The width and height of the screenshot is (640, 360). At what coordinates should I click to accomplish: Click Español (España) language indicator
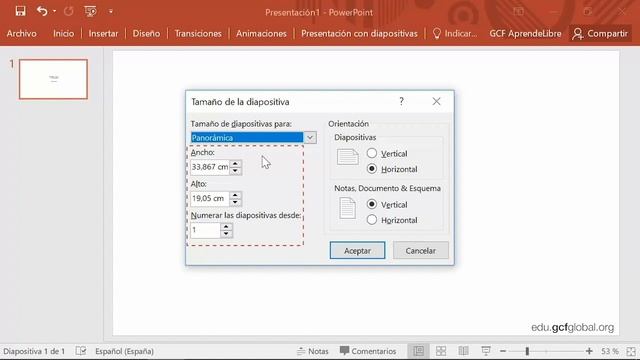[x=124, y=351]
